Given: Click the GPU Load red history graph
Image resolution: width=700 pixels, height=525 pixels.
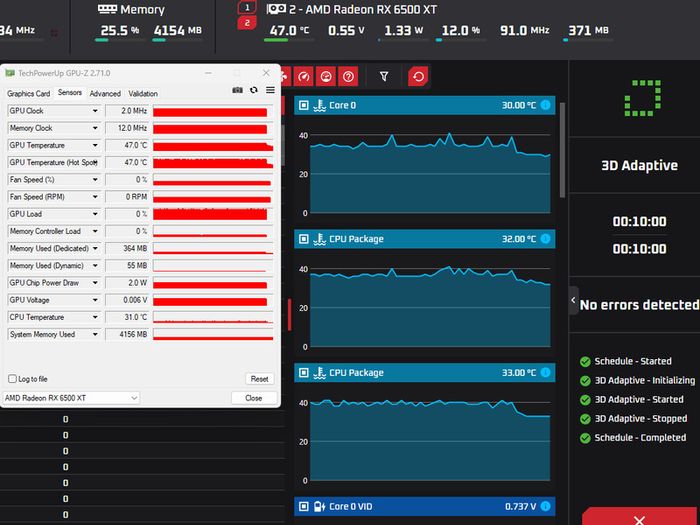Looking at the screenshot, I should (213, 214).
